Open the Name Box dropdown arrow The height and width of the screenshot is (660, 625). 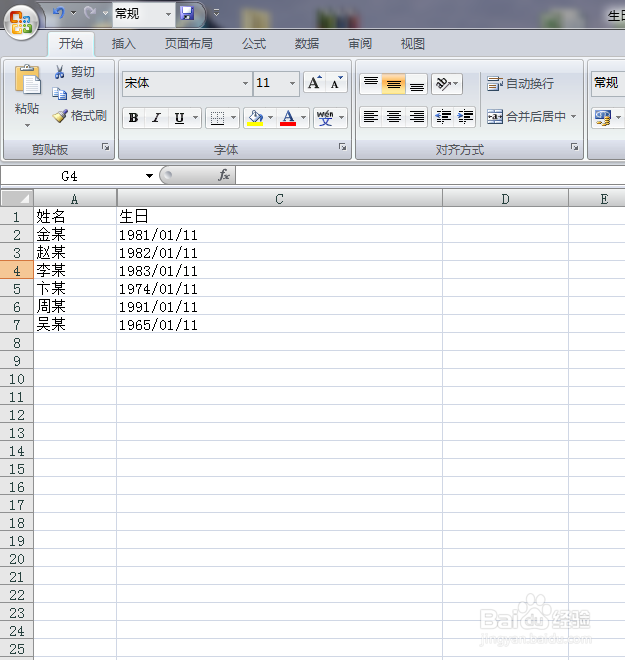149,176
